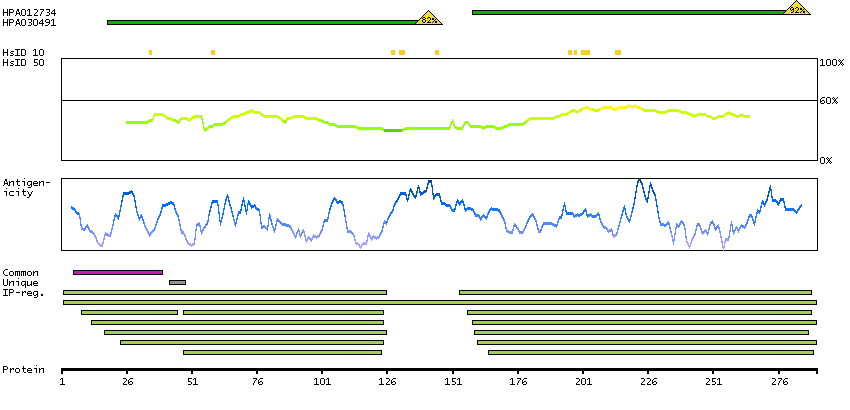
Task: Click the dark green segment on identity line
Action: pos(393,130)
